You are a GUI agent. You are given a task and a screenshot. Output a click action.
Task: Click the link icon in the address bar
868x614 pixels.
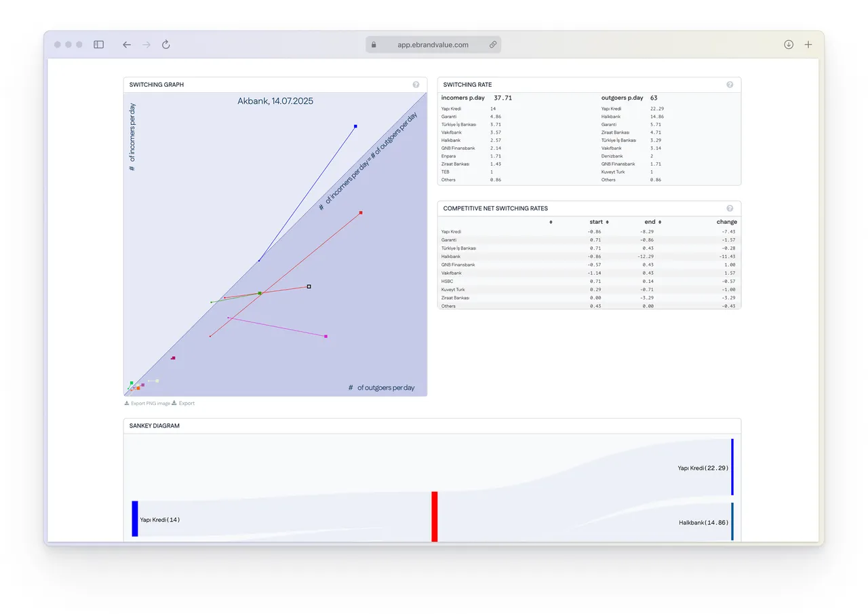click(493, 45)
